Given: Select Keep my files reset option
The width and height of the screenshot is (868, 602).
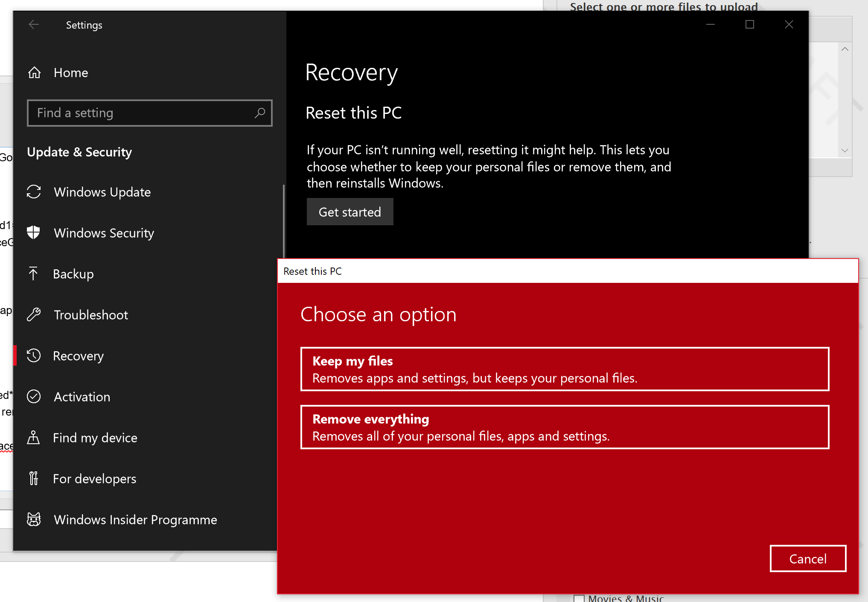Looking at the screenshot, I should point(566,369).
